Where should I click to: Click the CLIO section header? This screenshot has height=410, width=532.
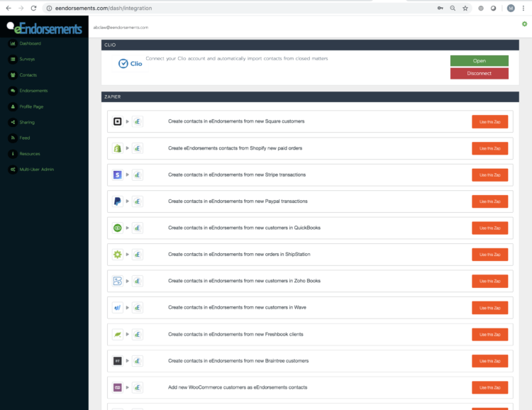[310, 45]
